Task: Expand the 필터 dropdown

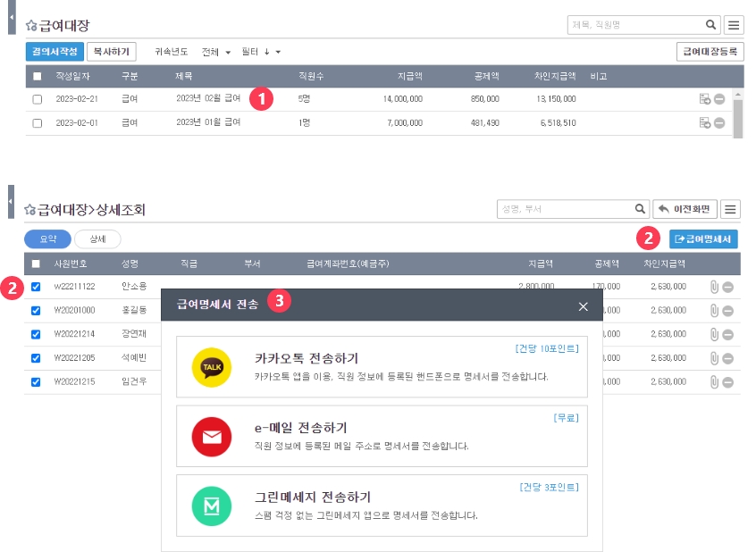Action: 261,52
